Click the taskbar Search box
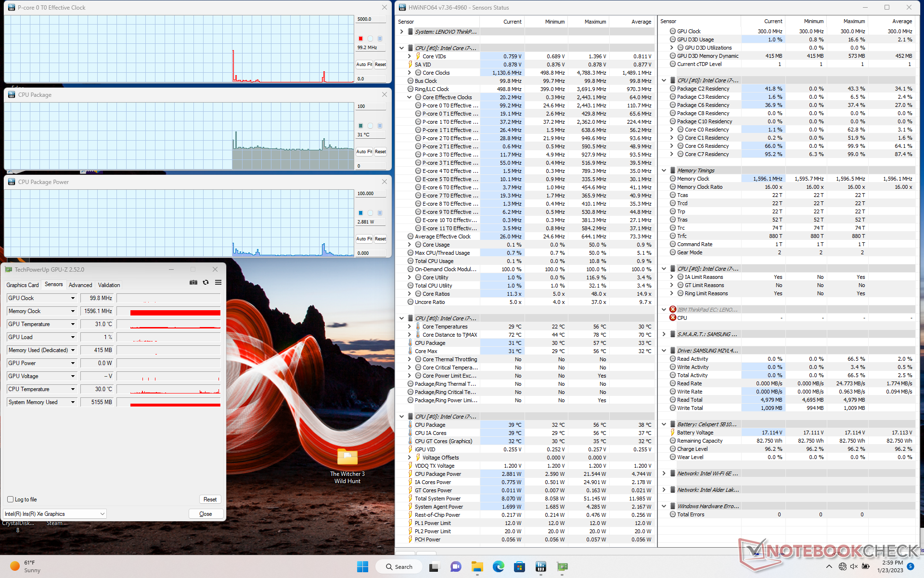This screenshot has height=578, width=924. pos(399,566)
